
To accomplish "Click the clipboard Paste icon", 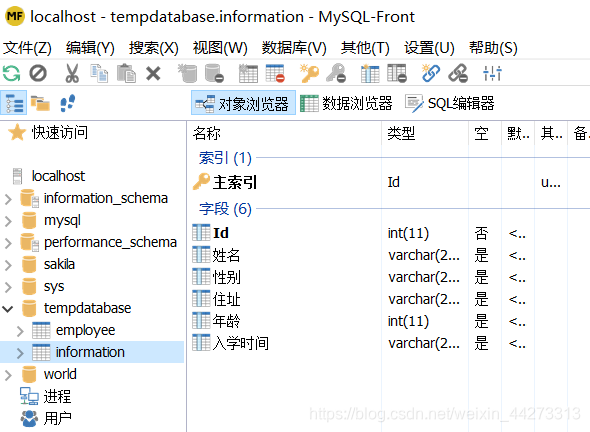I will pos(126,73).
